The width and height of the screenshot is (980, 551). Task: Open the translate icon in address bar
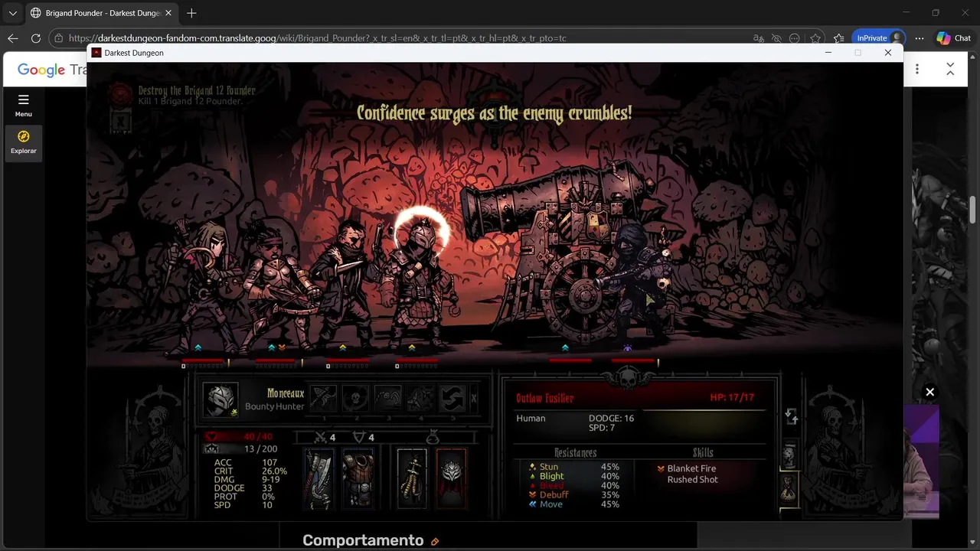(x=759, y=38)
